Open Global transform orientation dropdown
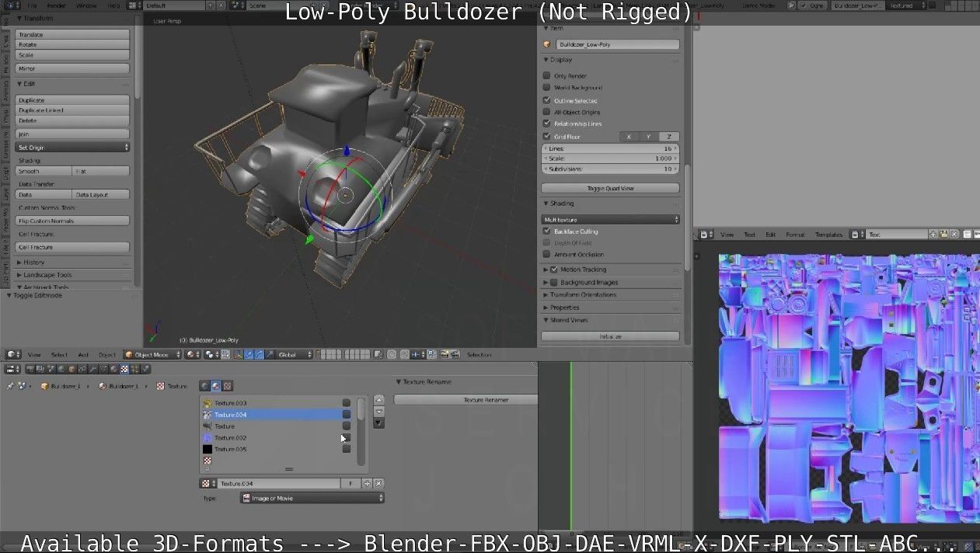The height and width of the screenshot is (553, 980). click(295, 354)
